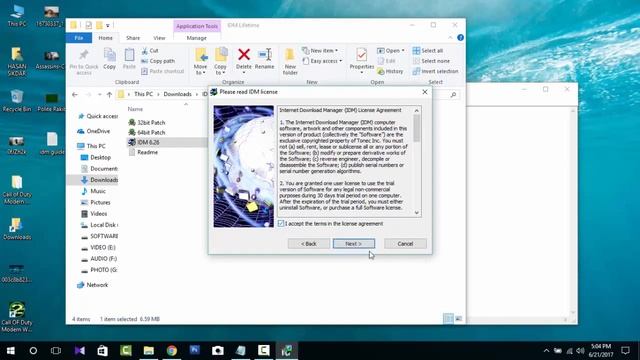Open the File tab
Image resolution: width=640 pixels, height=360 pixels.
coord(79,38)
